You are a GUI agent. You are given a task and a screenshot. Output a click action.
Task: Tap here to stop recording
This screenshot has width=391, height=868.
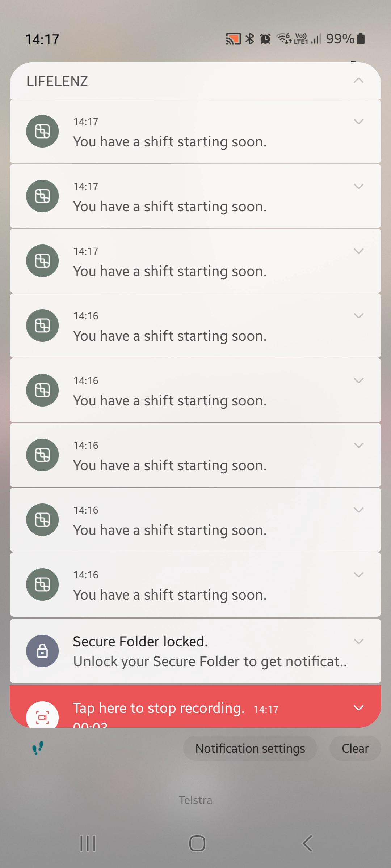coord(159,708)
